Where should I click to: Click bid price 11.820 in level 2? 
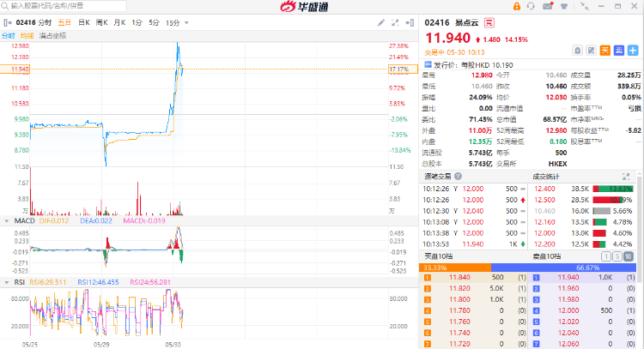tap(459, 289)
